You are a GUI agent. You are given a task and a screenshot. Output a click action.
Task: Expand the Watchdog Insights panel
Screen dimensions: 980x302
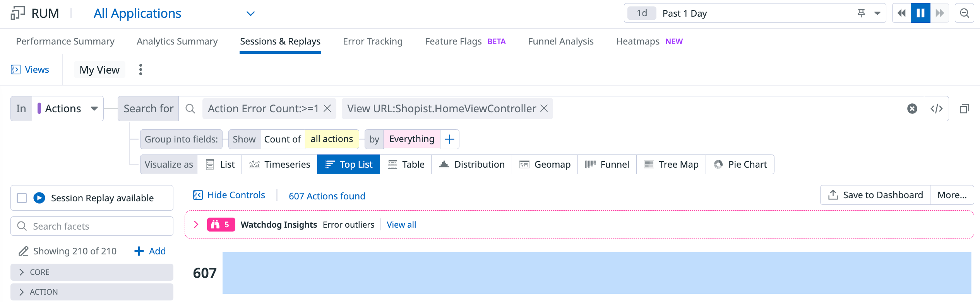coord(196,225)
